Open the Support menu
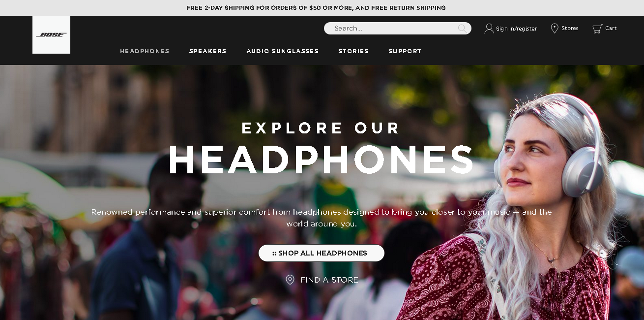 tap(405, 51)
